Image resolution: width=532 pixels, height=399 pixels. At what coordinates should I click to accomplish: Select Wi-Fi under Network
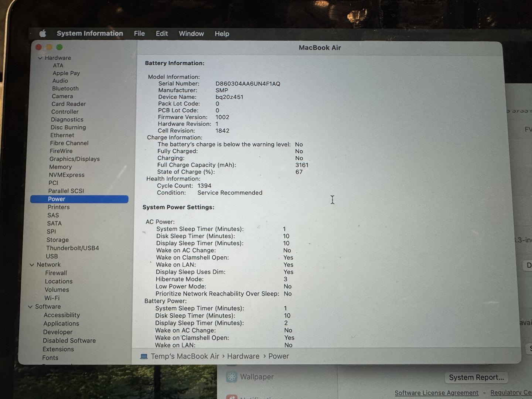[x=52, y=298]
